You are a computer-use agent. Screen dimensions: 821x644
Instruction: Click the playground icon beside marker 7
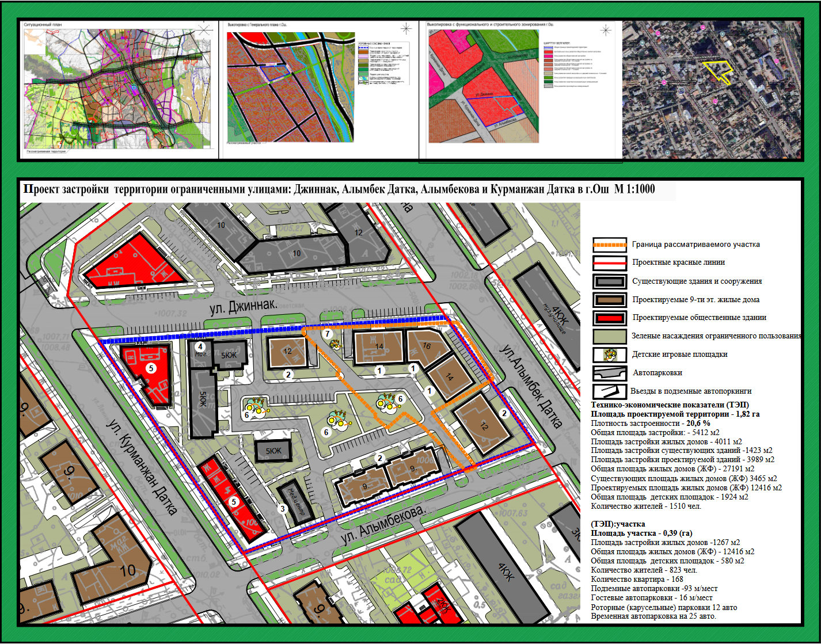click(x=335, y=344)
